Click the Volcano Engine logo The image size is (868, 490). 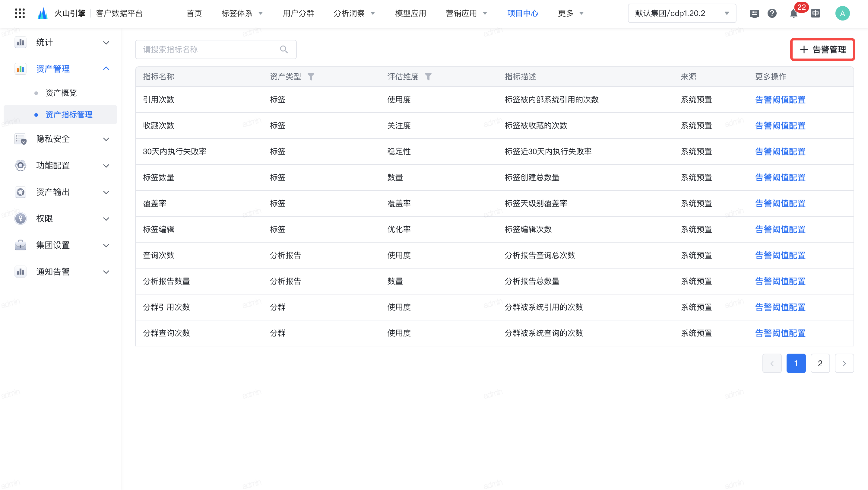click(x=43, y=13)
